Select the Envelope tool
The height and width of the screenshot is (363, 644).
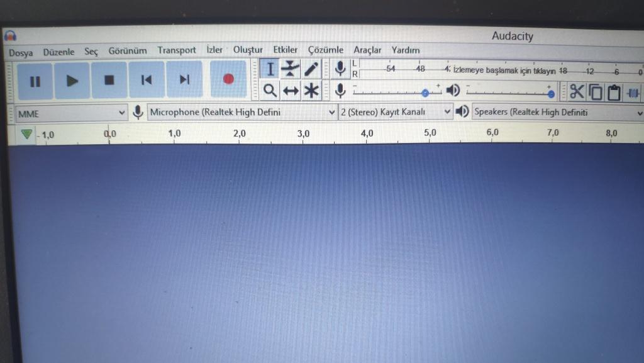click(x=290, y=69)
